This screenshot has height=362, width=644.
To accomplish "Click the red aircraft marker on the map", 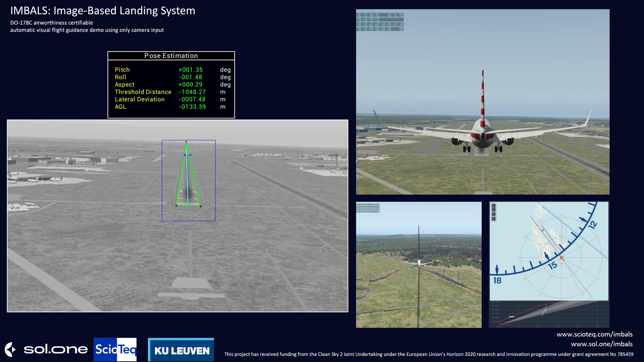I will 561,258.
